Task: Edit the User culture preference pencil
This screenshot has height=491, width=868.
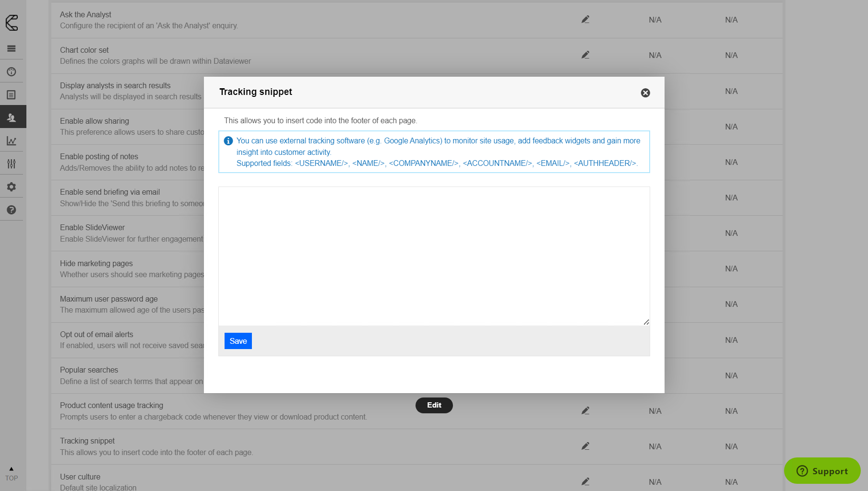Action: coord(585,481)
